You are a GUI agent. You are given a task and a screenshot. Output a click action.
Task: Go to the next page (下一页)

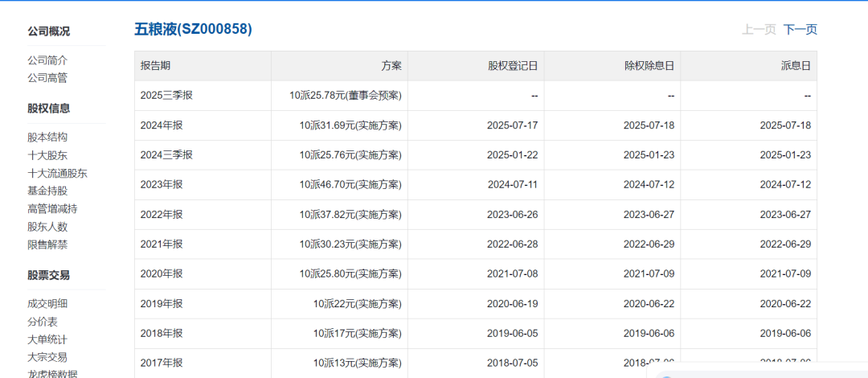click(x=800, y=30)
